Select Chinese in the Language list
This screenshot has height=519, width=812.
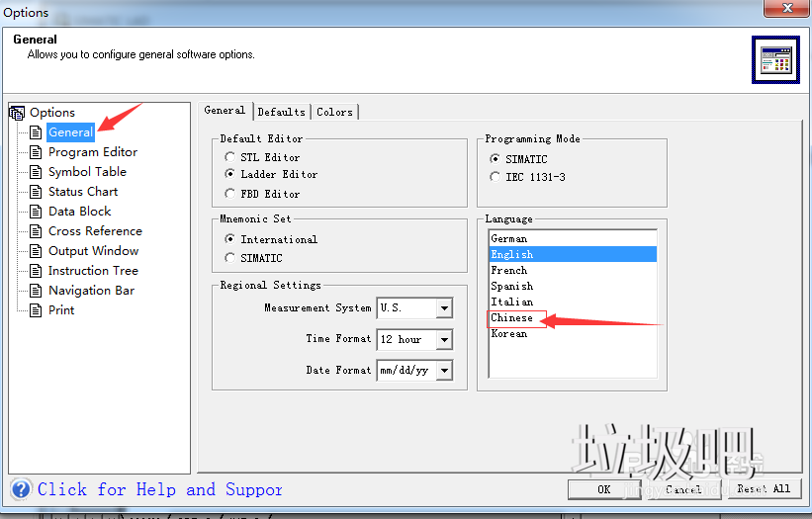click(512, 318)
